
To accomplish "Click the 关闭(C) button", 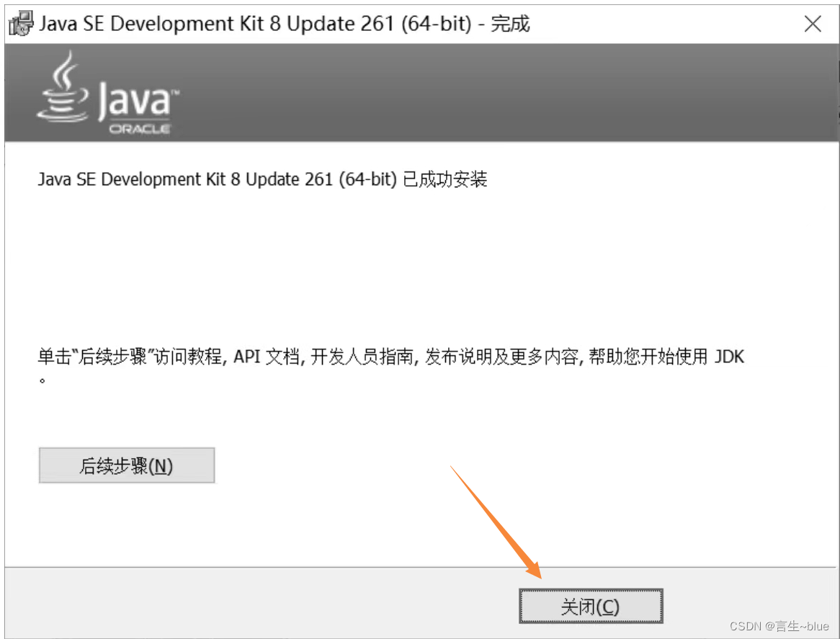I will [591, 606].
